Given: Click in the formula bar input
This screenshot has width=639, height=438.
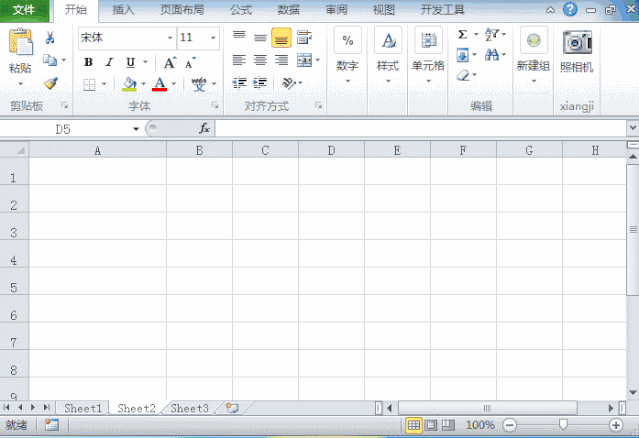Looking at the screenshot, I should 421,129.
